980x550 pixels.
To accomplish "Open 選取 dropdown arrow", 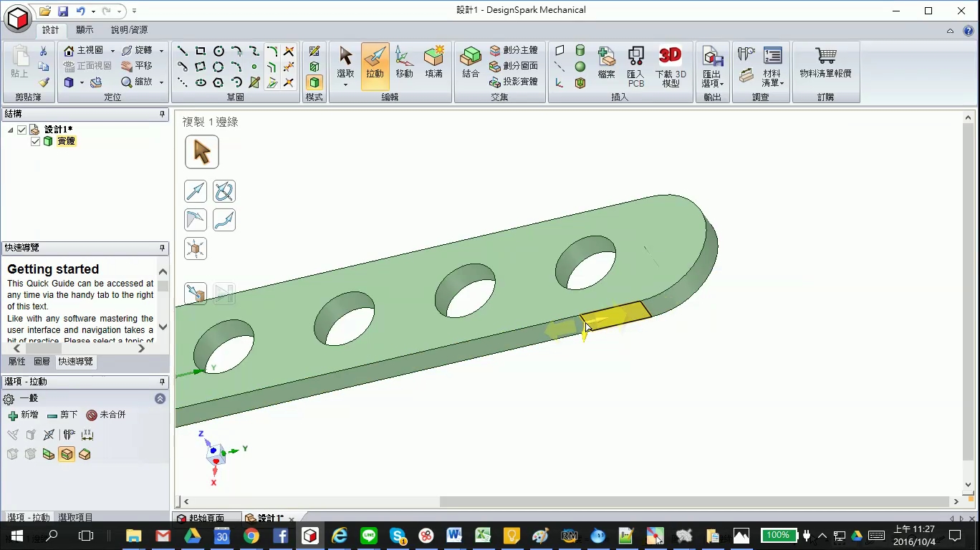I will 345,85.
